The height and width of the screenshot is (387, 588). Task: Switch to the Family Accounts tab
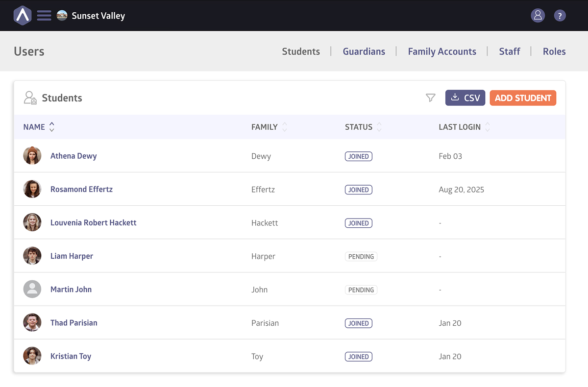click(x=441, y=51)
